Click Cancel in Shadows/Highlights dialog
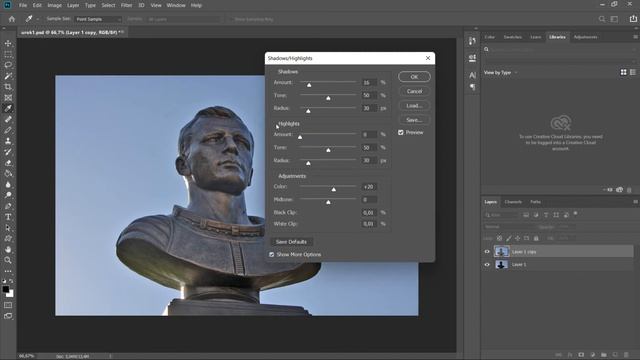Image resolution: width=640 pixels, height=360 pixels. 414,91
